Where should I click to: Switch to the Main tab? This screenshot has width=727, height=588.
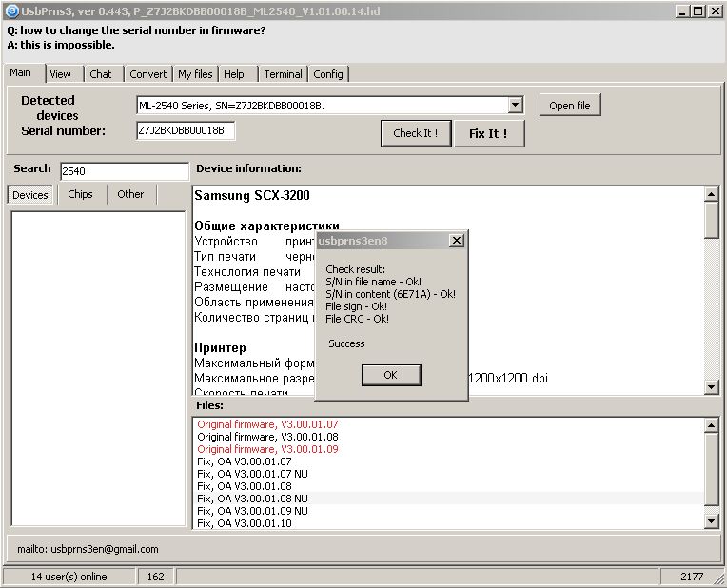(x=21, y=73)
